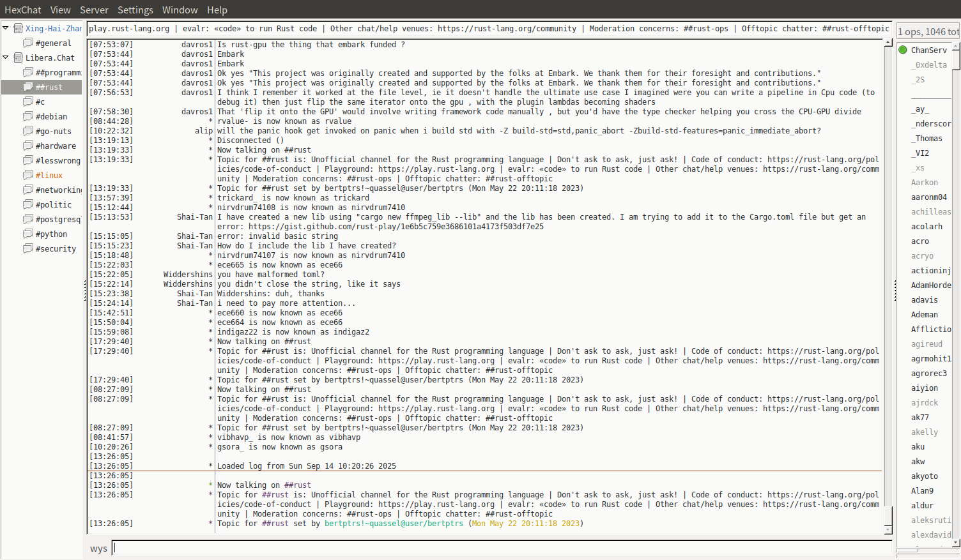Click the #python channel icon
This screenshot has width=961, height=560.
pos(28,234)
